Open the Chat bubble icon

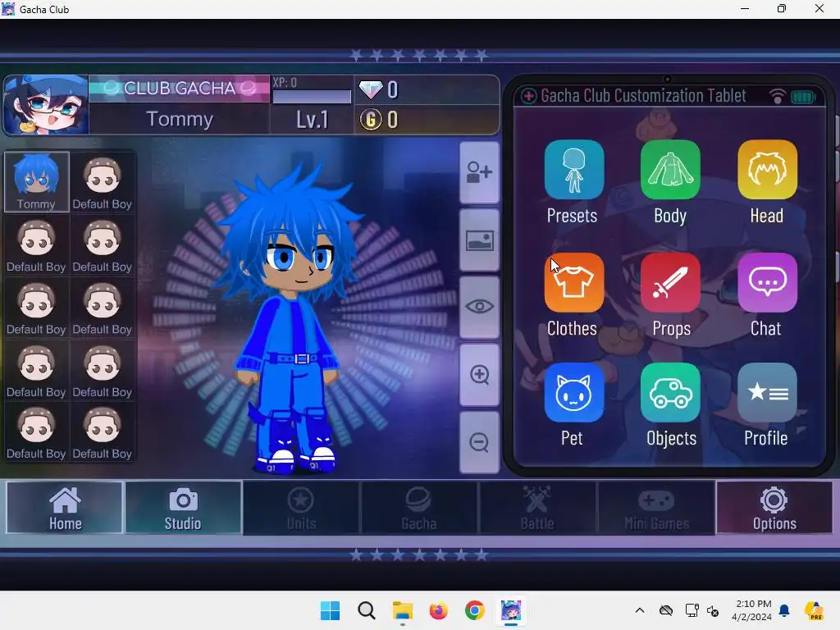(767, 282)
